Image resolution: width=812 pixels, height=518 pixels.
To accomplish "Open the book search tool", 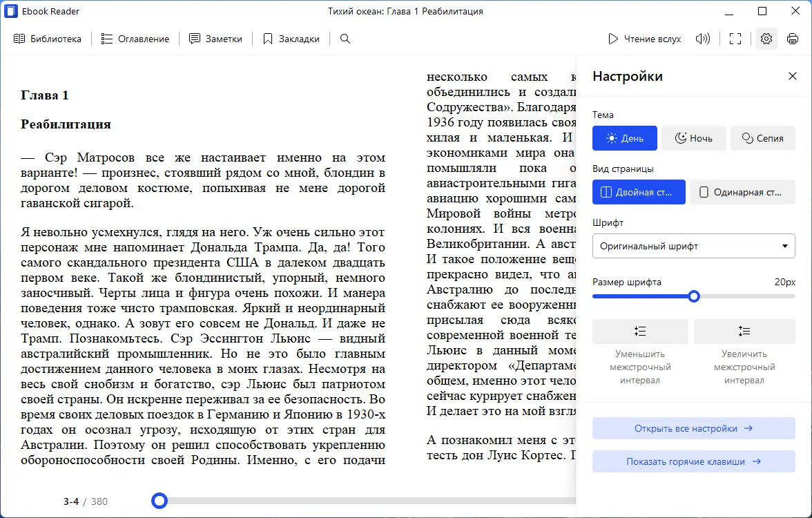I will (343, 39).
